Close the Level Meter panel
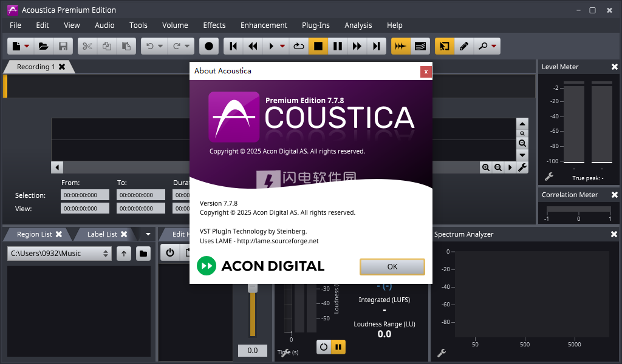Image resolution: width=622 pixels, height=364 pixels. pos(615,67)
